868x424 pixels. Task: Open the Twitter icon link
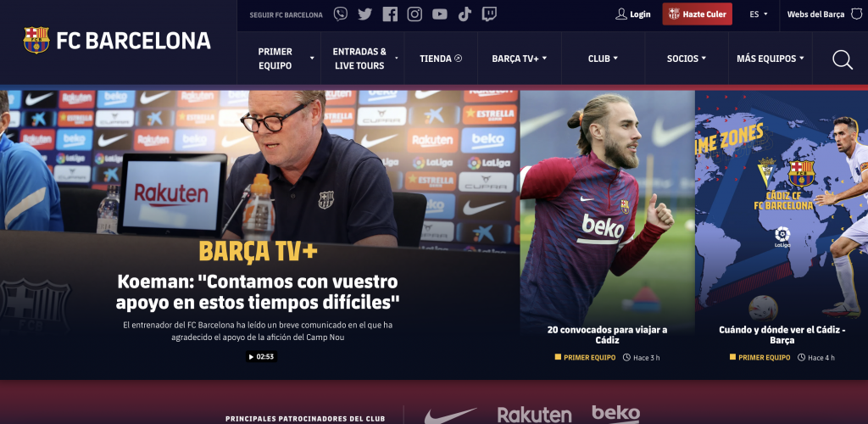(x=364, y=14)
